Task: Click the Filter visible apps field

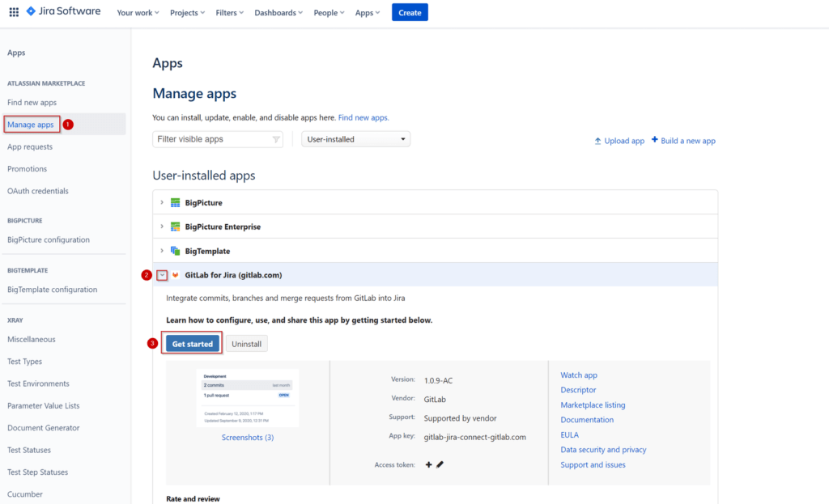Action: 210,138
